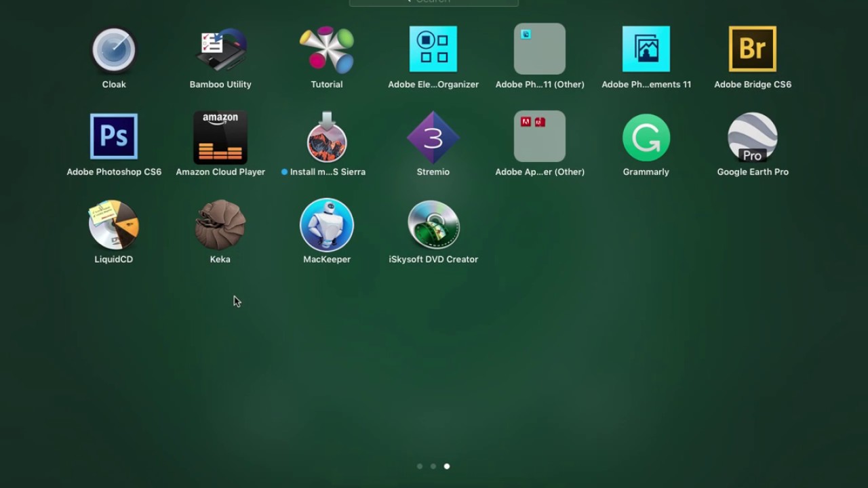
Task: Select the third Launchpad page dot
Action: point(447,466)
